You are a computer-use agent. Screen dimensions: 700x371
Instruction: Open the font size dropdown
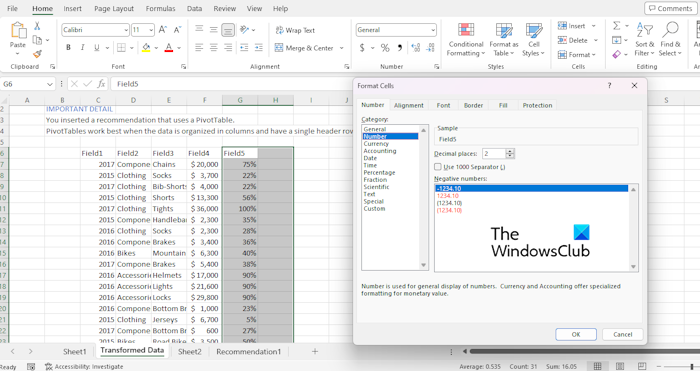tap(151, 30)
